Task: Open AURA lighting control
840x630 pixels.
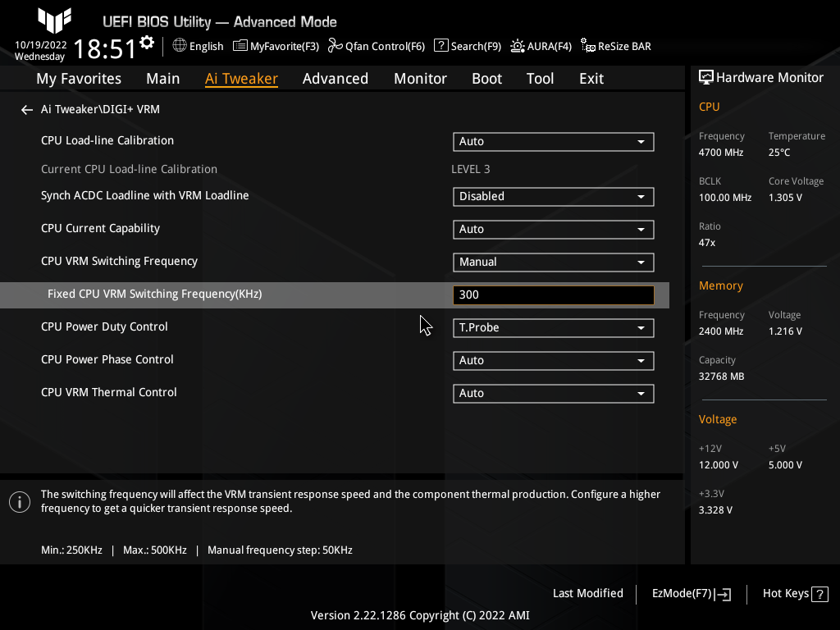Action: point(541,46)
